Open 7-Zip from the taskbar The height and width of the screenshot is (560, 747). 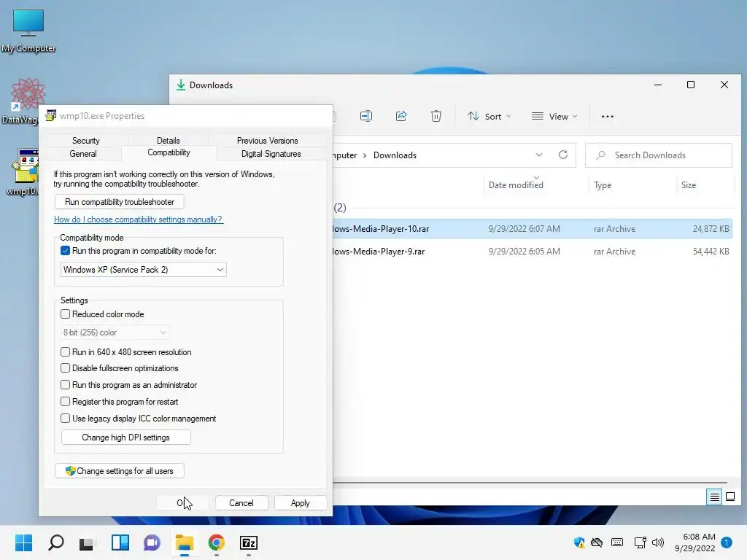click(x=248, y=542)
